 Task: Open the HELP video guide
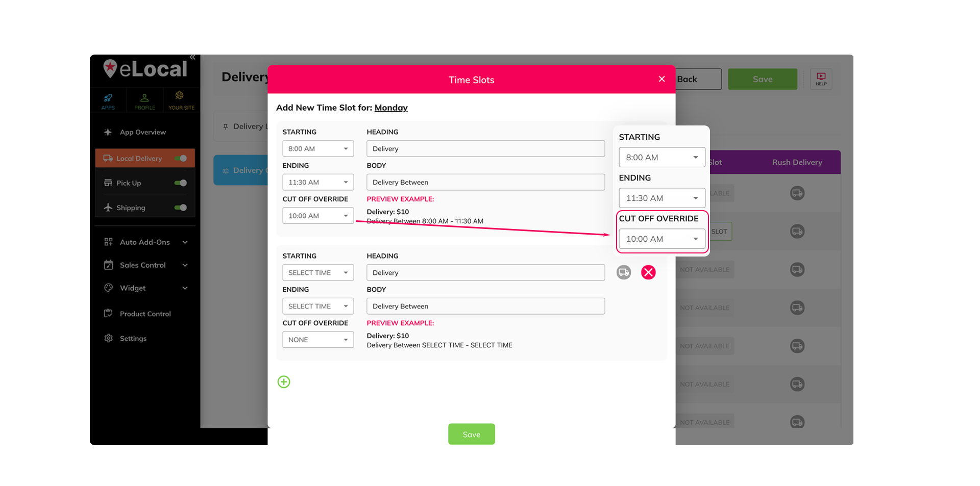[821, 79]
